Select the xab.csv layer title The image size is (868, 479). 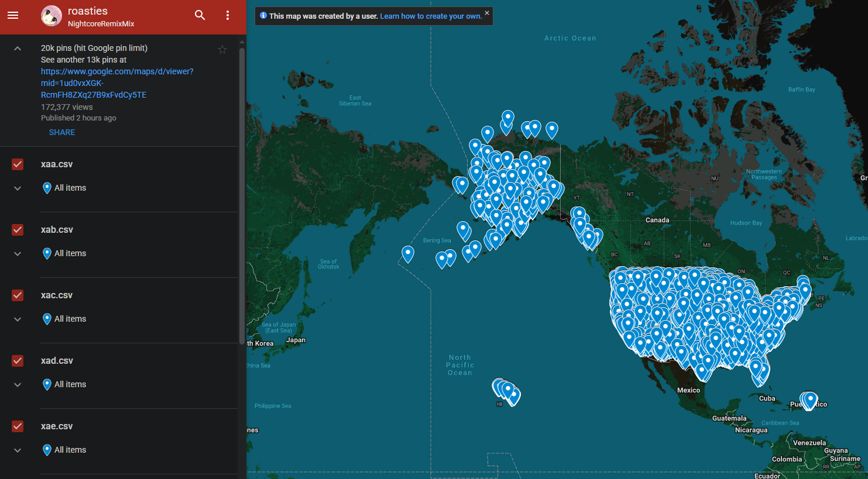click(57, 230)
